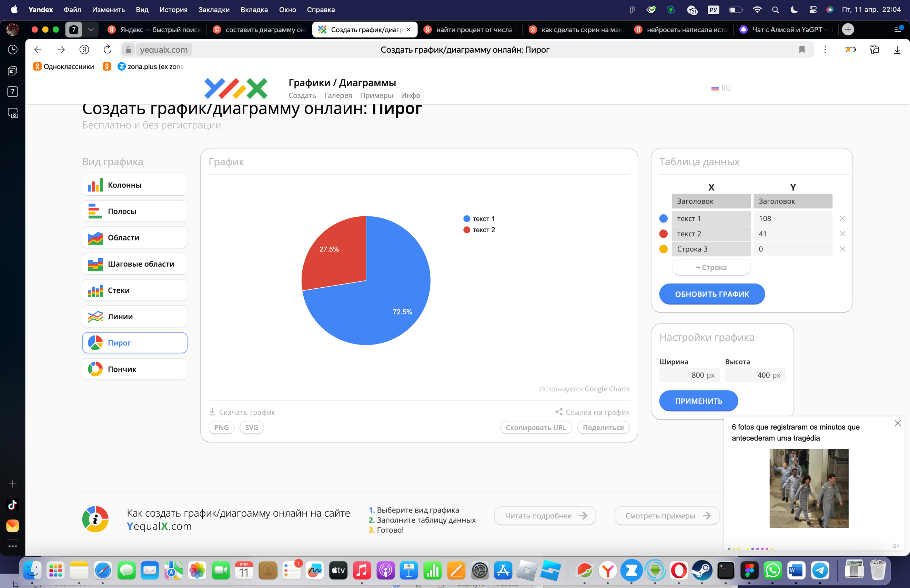
Task: Click red color swatch for текст 2
Action: tap(664, 234)
